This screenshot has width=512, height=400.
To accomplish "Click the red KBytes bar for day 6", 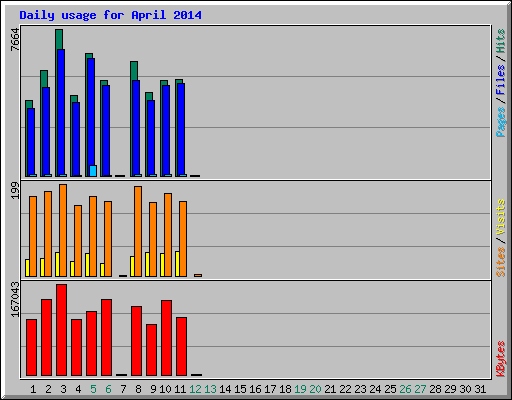I will pos(106,337).
